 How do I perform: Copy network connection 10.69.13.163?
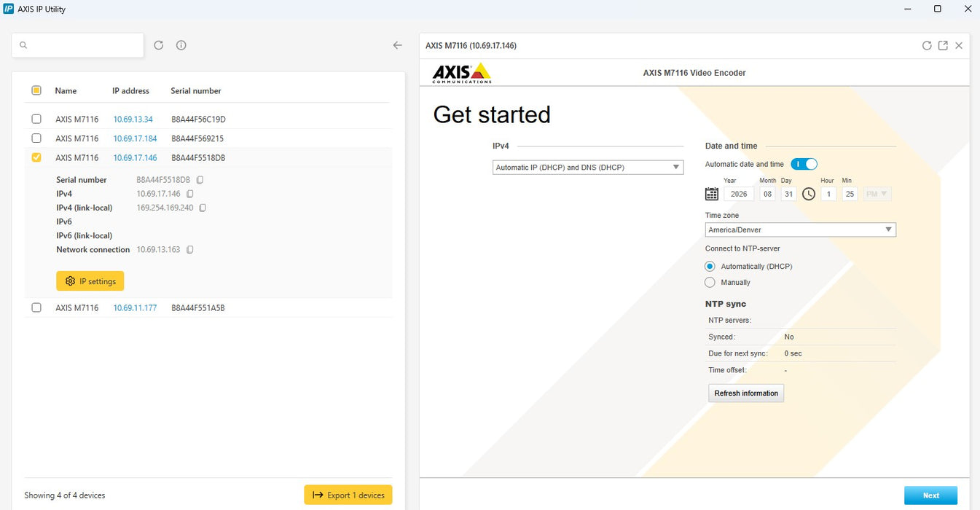pos(189,250)
